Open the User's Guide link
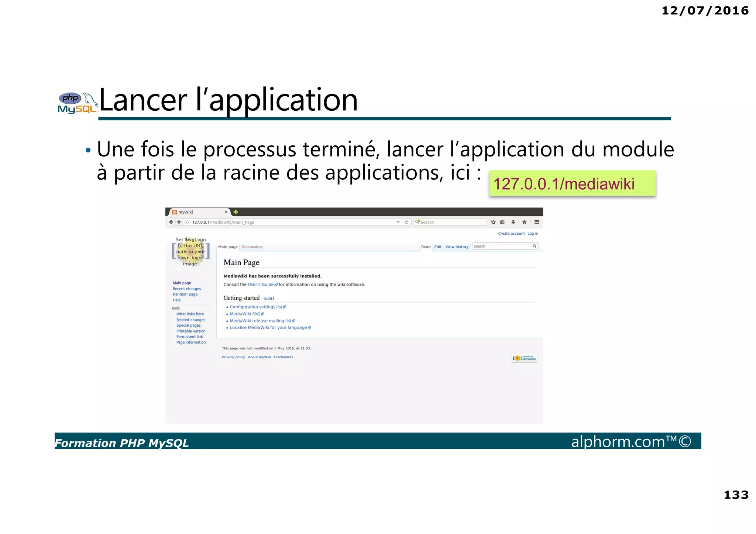Image resolution: width=756 pixels, height=534 pixels. pos(262,285)
